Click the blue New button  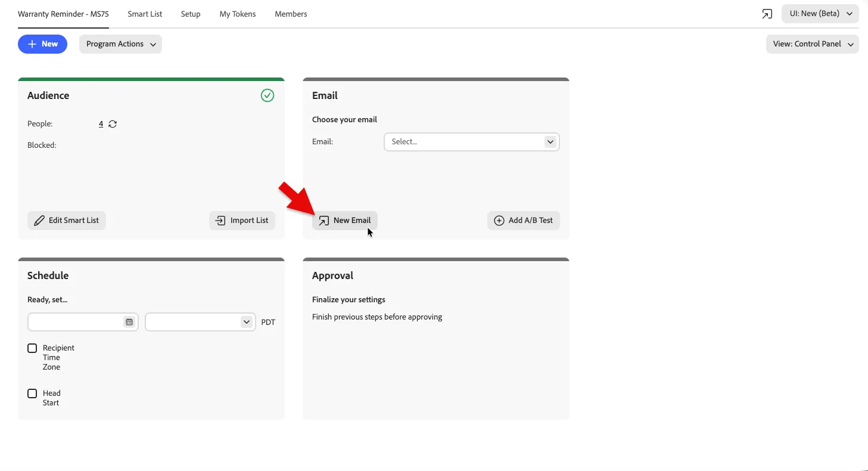tap(42, 44)
